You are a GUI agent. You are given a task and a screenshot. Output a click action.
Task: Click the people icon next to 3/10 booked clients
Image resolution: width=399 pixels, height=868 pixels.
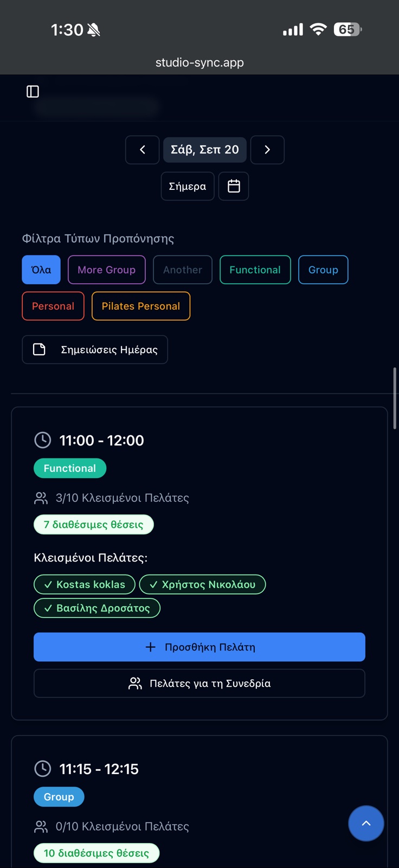coord(41,498)
